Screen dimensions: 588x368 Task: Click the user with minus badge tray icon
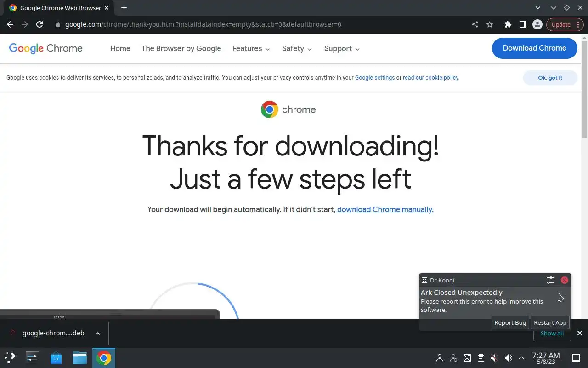pyautogui.click(x=453, y=358)
